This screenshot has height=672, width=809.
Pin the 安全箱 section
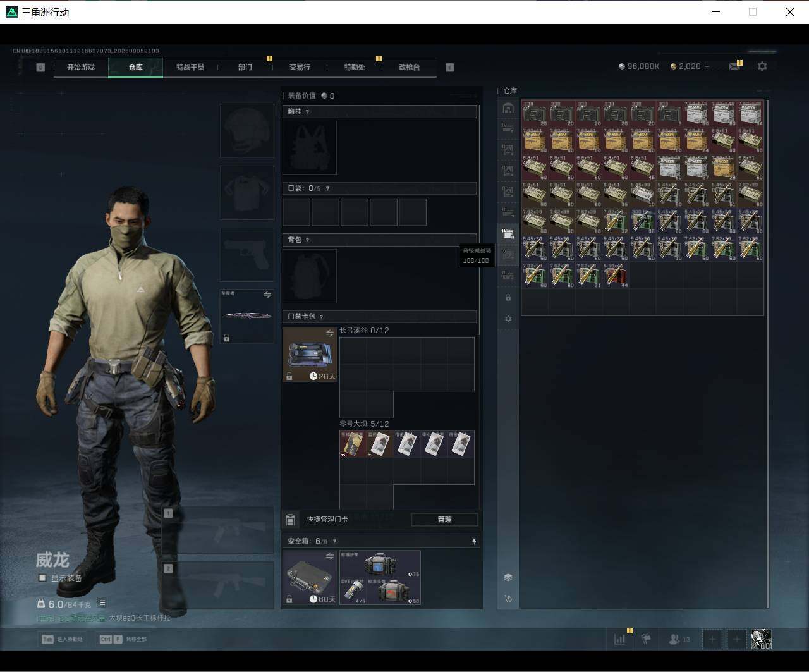tap(473, 541)
